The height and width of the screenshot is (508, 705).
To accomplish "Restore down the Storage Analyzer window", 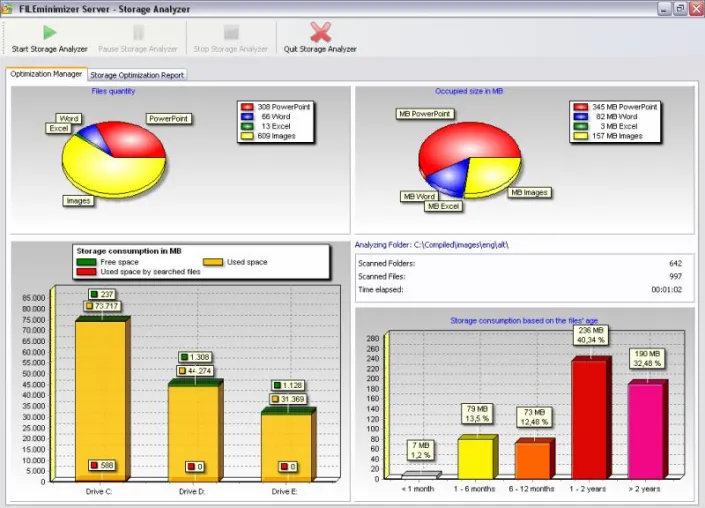I will pos(680,9).
